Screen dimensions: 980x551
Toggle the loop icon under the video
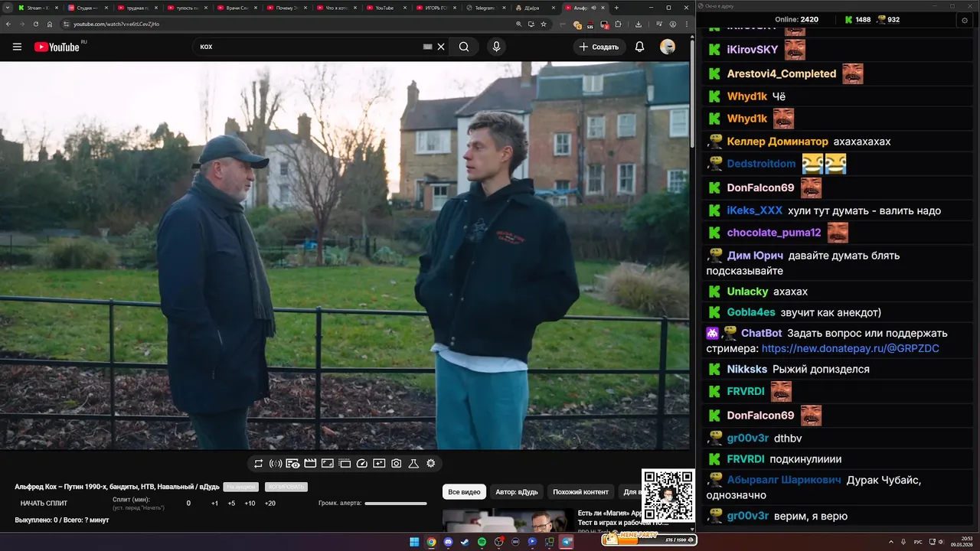click(x=259, y=464)
